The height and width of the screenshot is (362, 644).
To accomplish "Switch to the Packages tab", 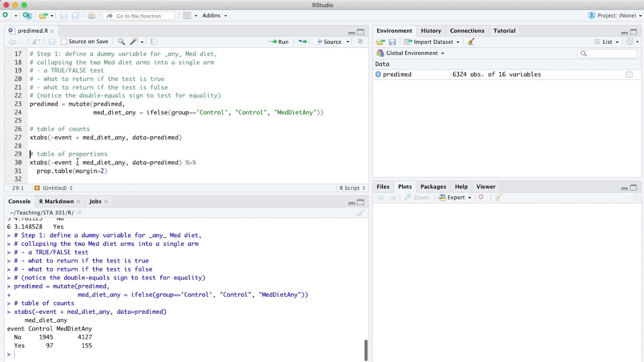I will [x=433, y=187].
